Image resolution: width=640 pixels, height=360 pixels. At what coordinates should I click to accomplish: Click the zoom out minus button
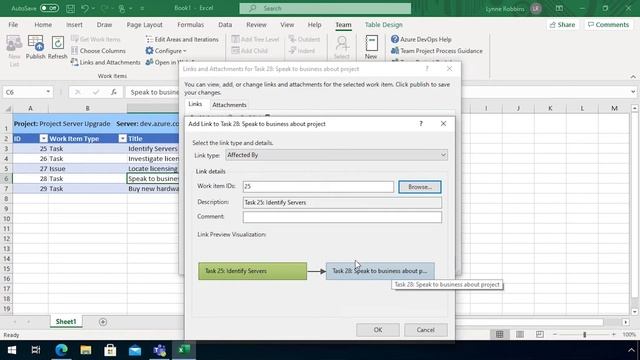(x=555, y=334)
